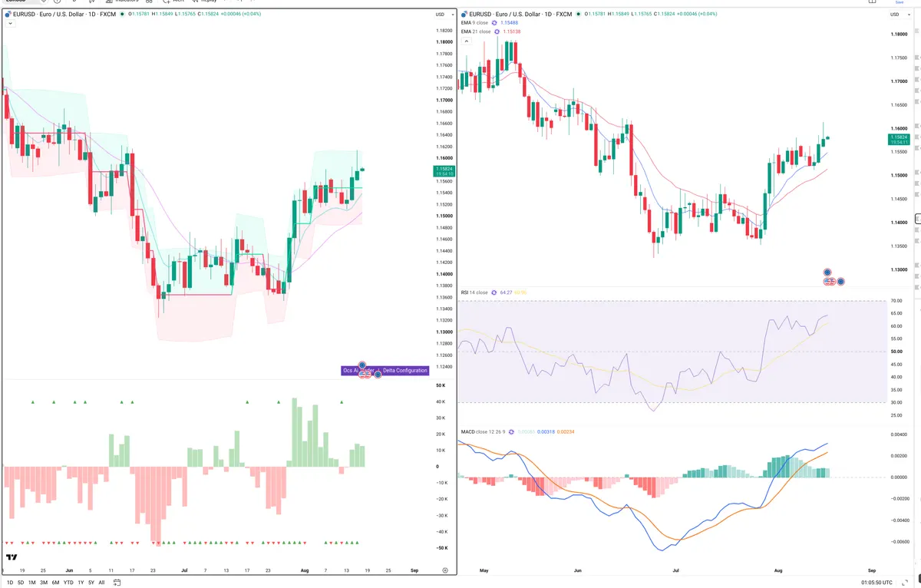Viewport: 921px width, 588px height.
Task: Click the Sep label on left time axis
Action: tap(414, 571)
